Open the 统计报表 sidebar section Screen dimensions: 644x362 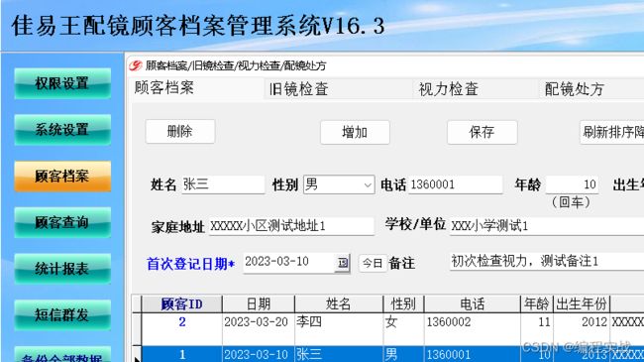(x=62, y=269)
